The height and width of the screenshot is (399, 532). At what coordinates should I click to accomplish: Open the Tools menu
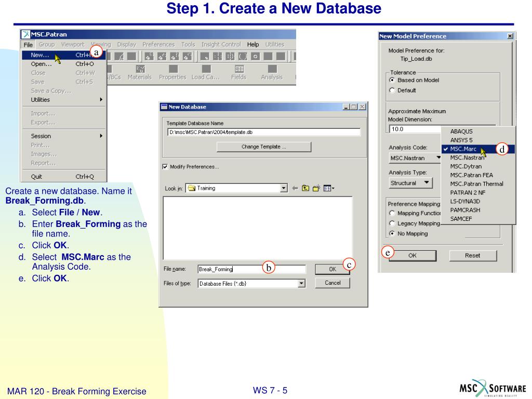pos(188,45)
